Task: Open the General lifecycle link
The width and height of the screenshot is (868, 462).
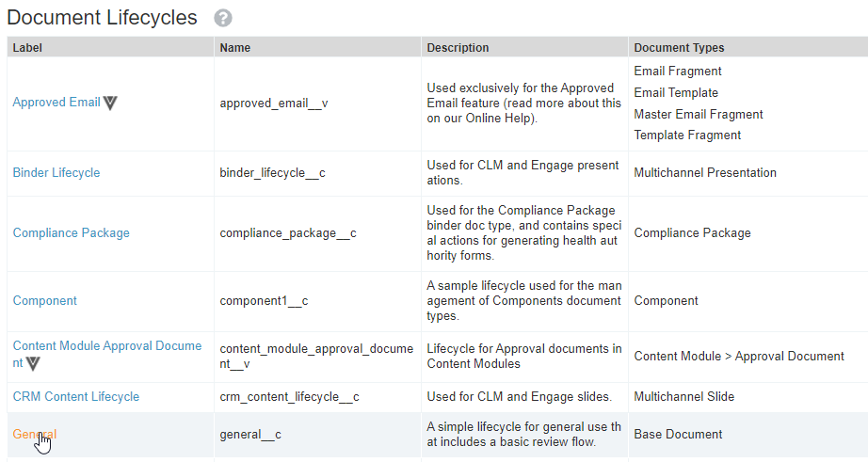Action: pyautogui.click(x=34, y=435)
